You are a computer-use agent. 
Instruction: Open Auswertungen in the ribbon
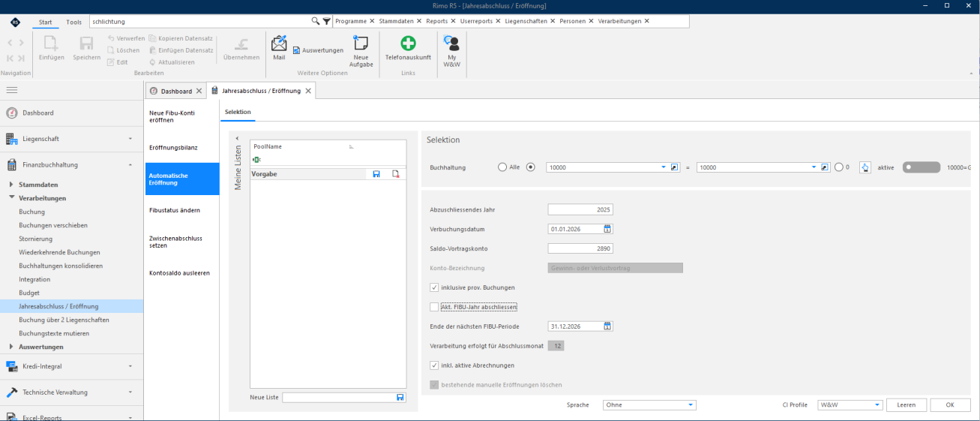click(318, 50)
